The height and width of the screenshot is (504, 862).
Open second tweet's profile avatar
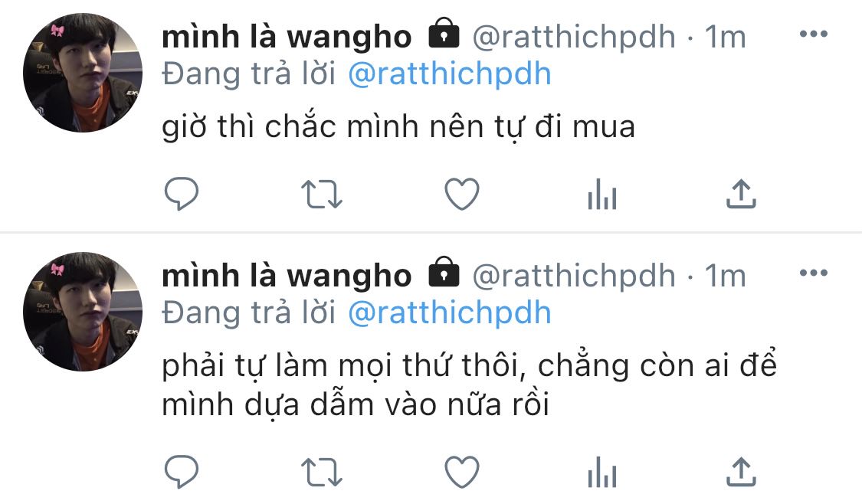83,312
